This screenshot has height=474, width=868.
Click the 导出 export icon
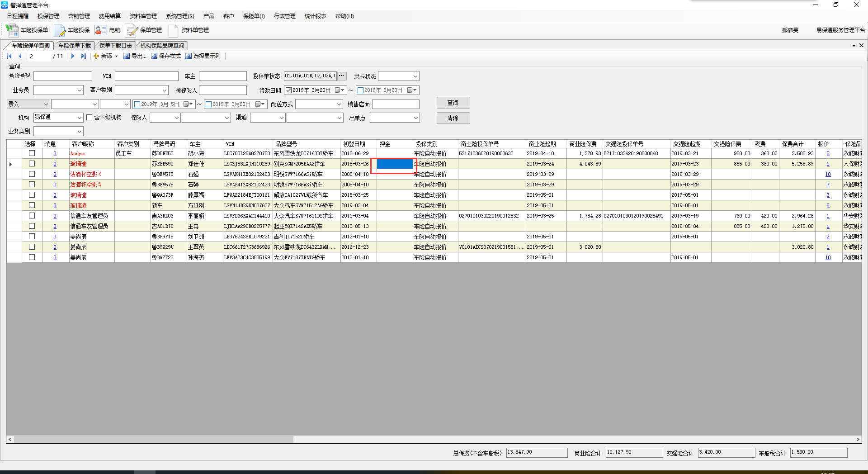pyautogui.click(x=127, y=56)
